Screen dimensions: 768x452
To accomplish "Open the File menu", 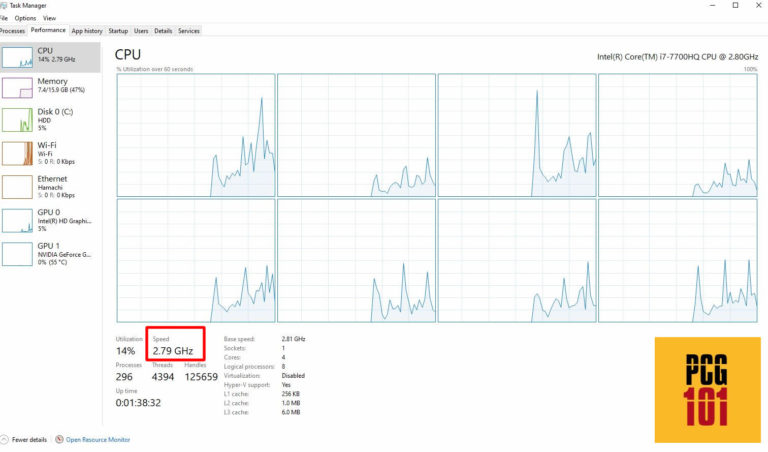I will tap(3, 18).
